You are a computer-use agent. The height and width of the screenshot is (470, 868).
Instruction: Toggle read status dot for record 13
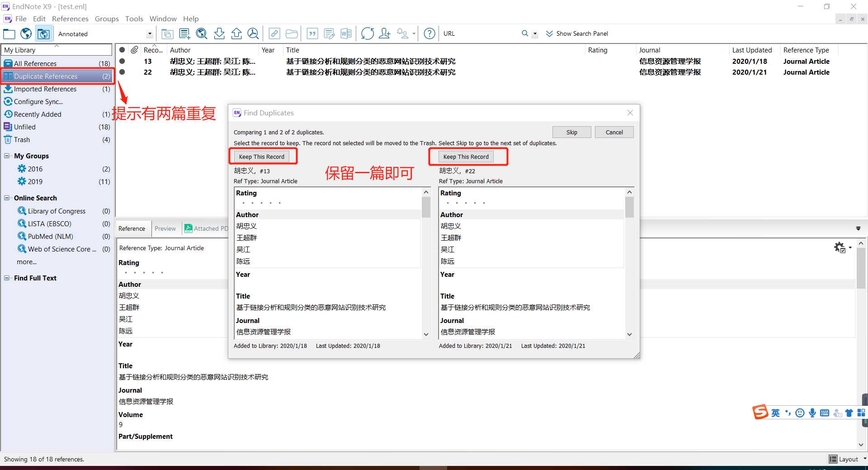[122, 61]
